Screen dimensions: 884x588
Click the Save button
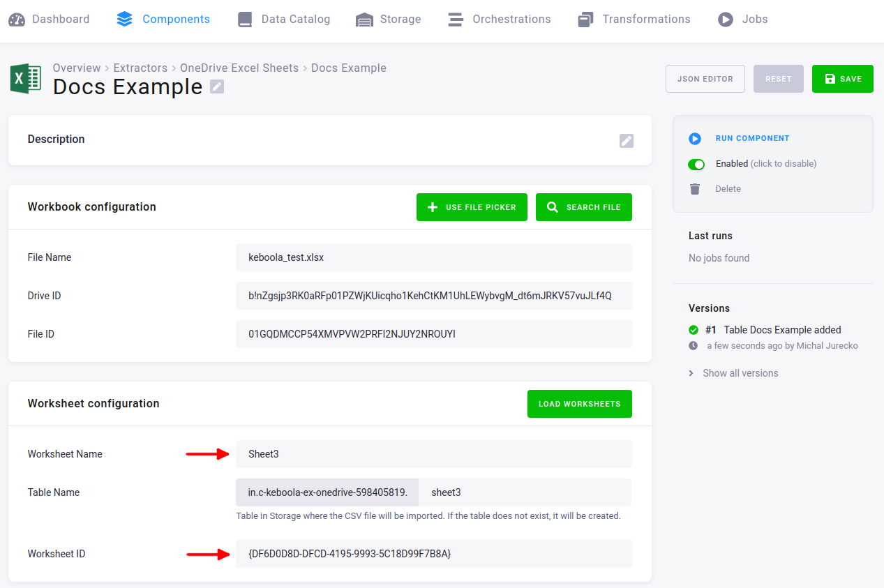(843, 79)
